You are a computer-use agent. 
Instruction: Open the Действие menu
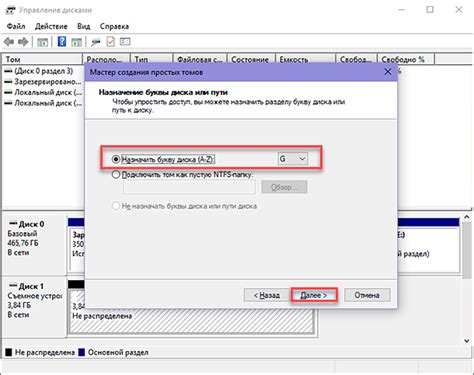click(51, 26)
